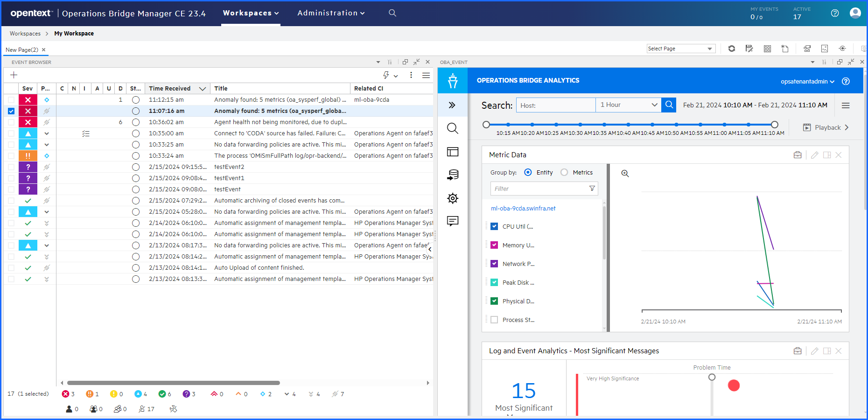Click the ml-oba-9cda.swinfra.net link
This screenshot has height=420, width=868.
coord(524,208)
